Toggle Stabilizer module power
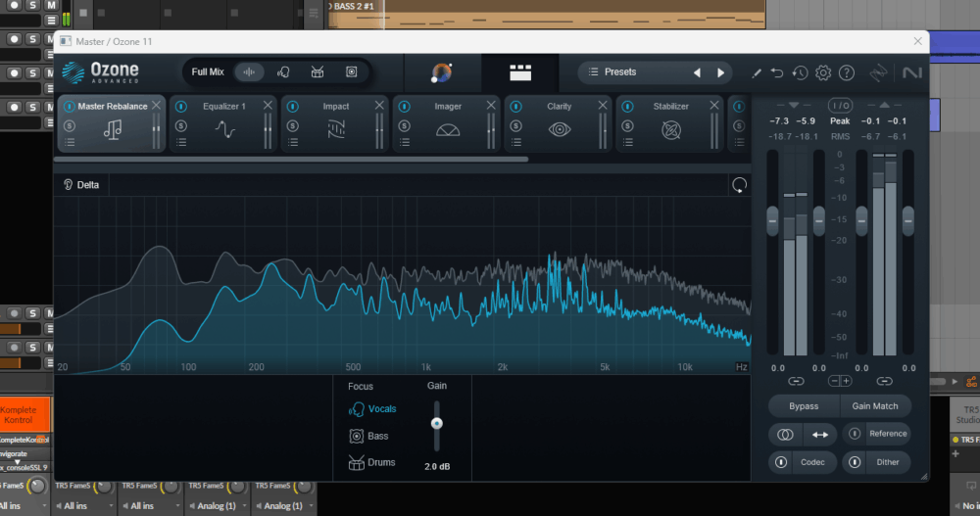 coord(627,106)
